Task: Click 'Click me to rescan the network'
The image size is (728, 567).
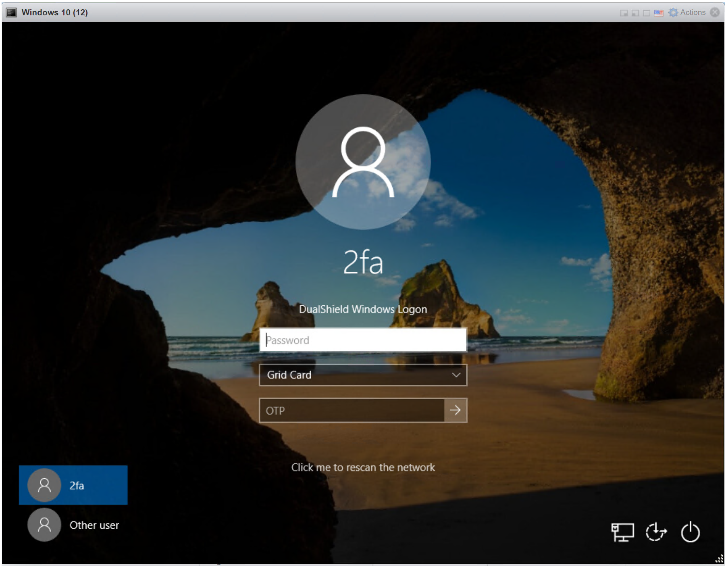Action: (363, 467)
